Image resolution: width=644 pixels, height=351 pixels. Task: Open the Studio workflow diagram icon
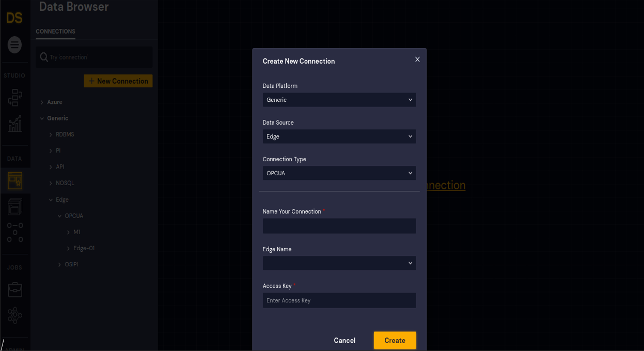15,97
